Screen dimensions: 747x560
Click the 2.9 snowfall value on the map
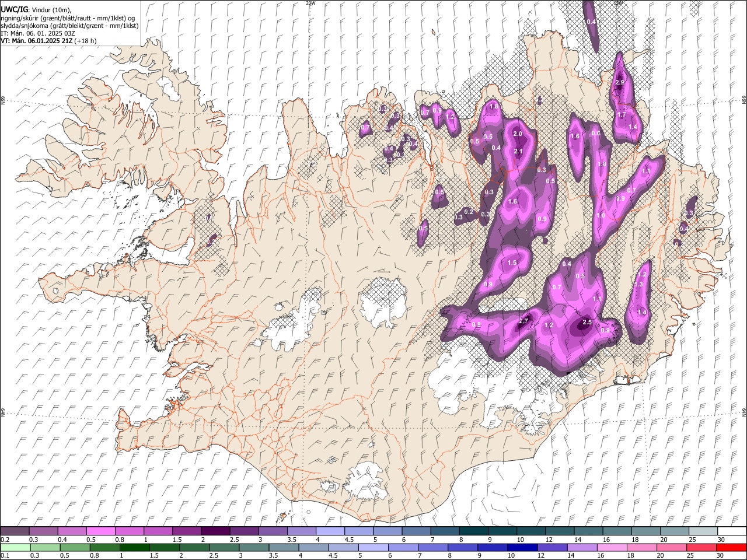pyautogui.click(x=620, y=83)
